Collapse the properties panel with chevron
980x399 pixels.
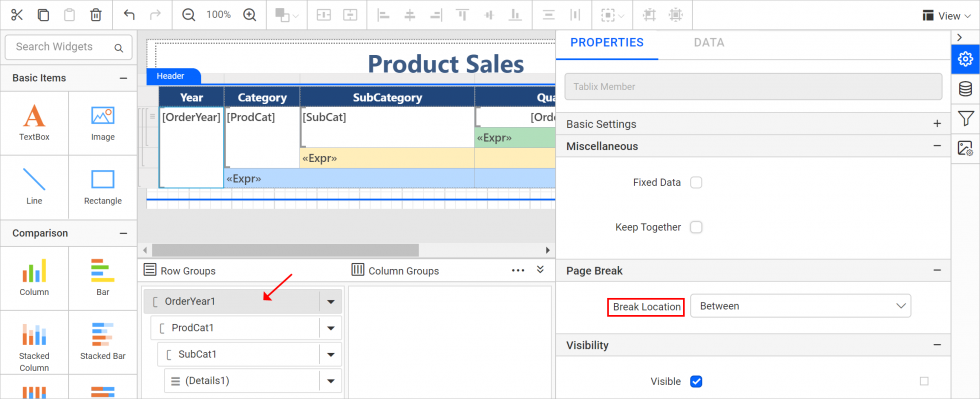tap(959, 38)
